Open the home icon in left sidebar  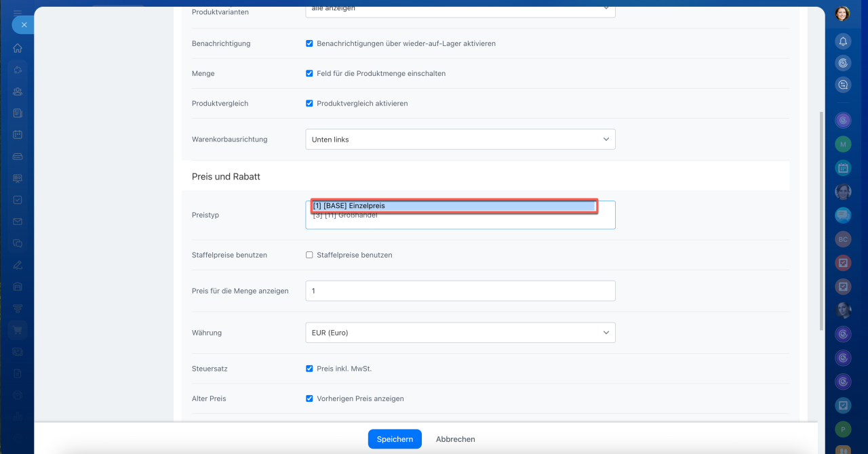click(18, 48)
